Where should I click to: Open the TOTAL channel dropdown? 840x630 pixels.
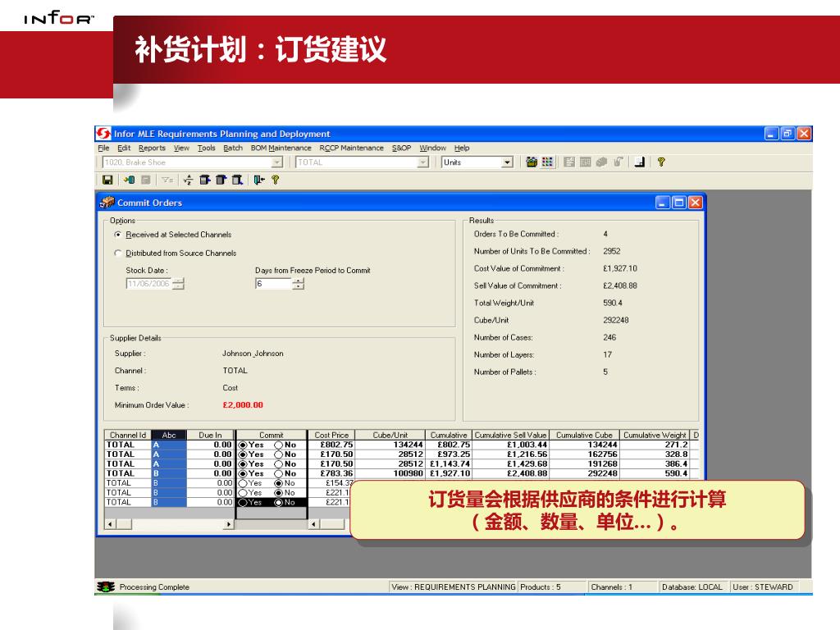click(423, 162)
